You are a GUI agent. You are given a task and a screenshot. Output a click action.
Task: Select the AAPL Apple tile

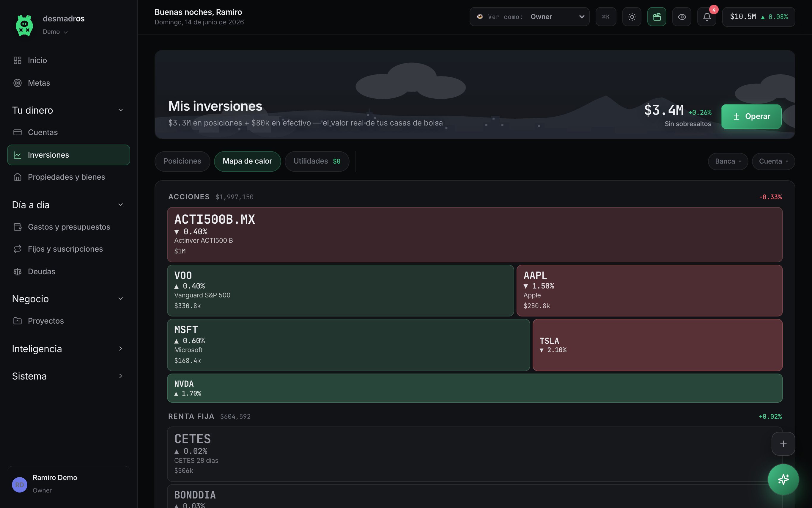(649, 291)
